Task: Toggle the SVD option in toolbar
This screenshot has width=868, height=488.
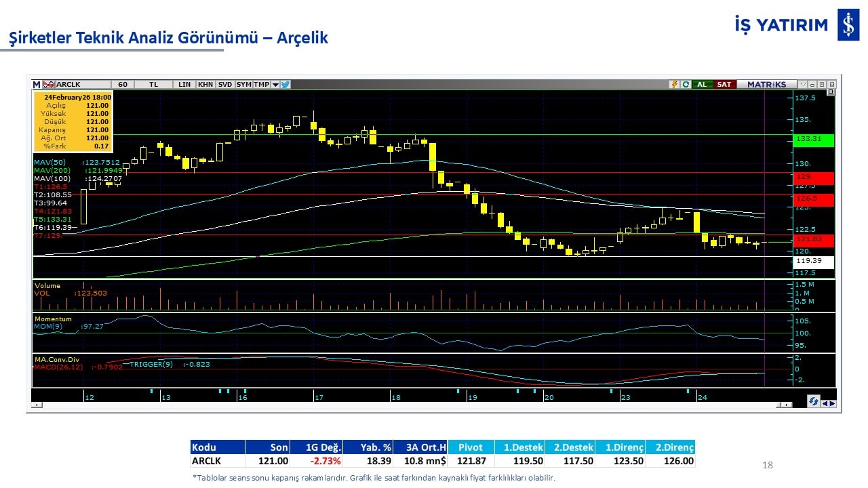Action: 225,85
